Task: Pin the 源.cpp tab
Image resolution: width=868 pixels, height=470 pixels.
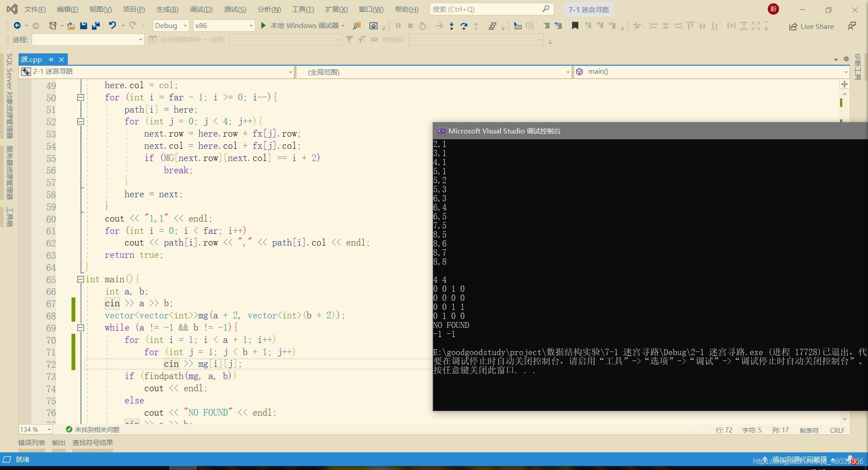Action: [51, 59]
